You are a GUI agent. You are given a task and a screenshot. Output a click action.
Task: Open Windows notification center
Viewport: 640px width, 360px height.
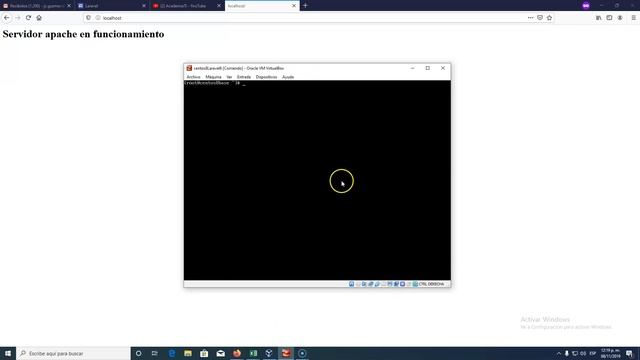tap(630, 353)
